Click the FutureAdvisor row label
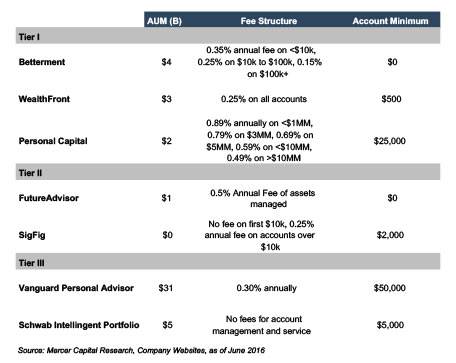456x363 pixels. 49,198
